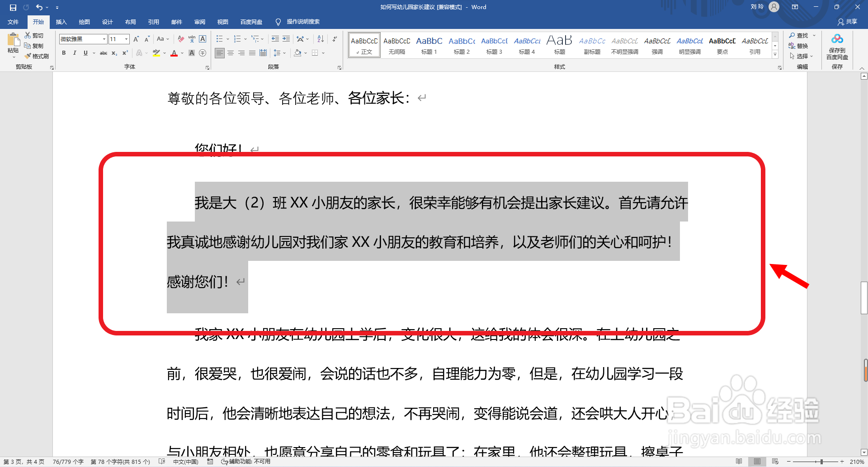This screenshot has height=467, width=868.
Task: Save document to Baidu Netdisk
Action: tap(837, 47)
